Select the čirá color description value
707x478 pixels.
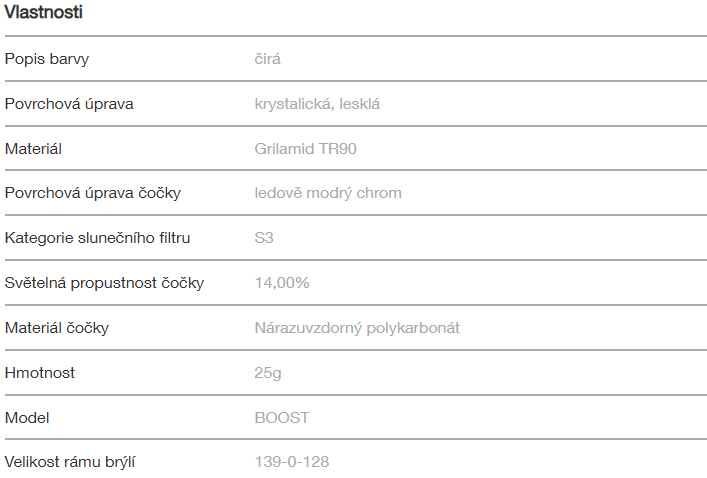(x=267, y=59)
